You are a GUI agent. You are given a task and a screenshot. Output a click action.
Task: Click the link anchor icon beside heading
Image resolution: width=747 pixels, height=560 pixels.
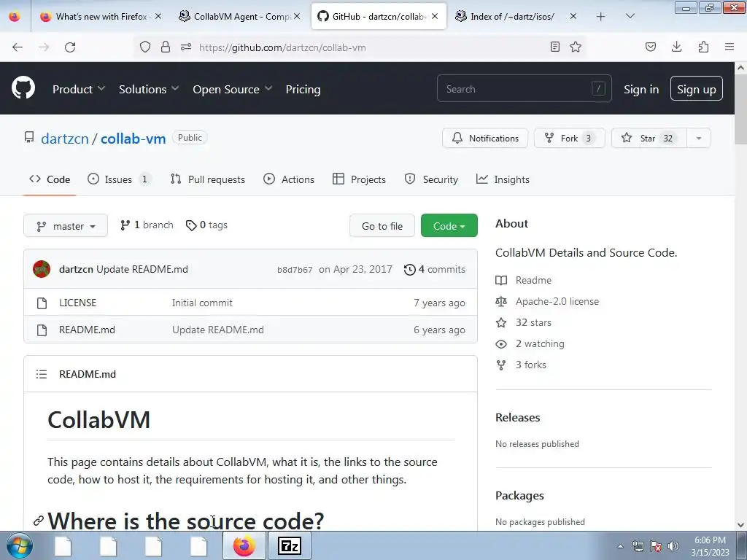pos(39,521)
